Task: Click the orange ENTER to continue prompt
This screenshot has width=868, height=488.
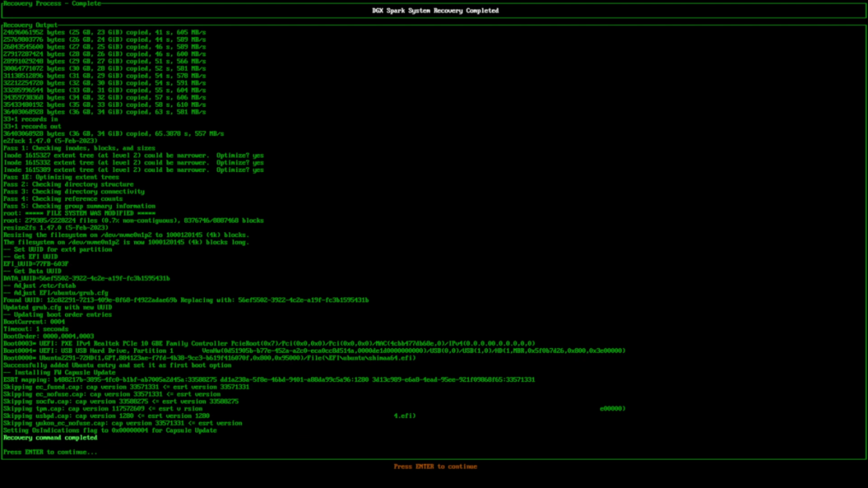Action: (x=435, y=466)
